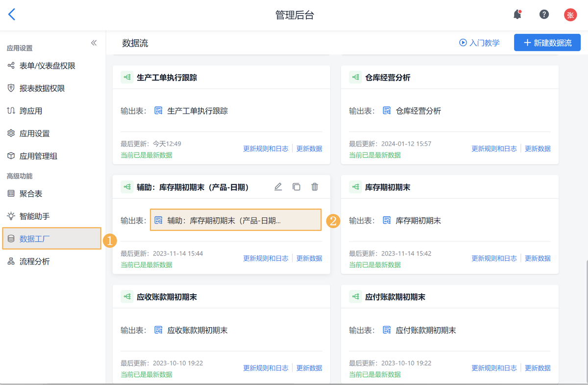Click the back arrow at top left
Viewport: 588px width, 385px height.
pyautogui.click(x=12, y=14)
